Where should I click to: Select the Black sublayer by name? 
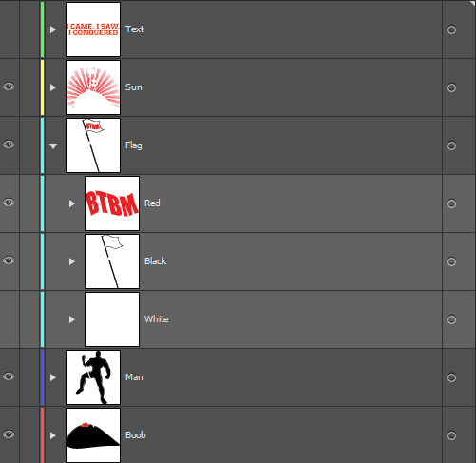coord(155,261)
